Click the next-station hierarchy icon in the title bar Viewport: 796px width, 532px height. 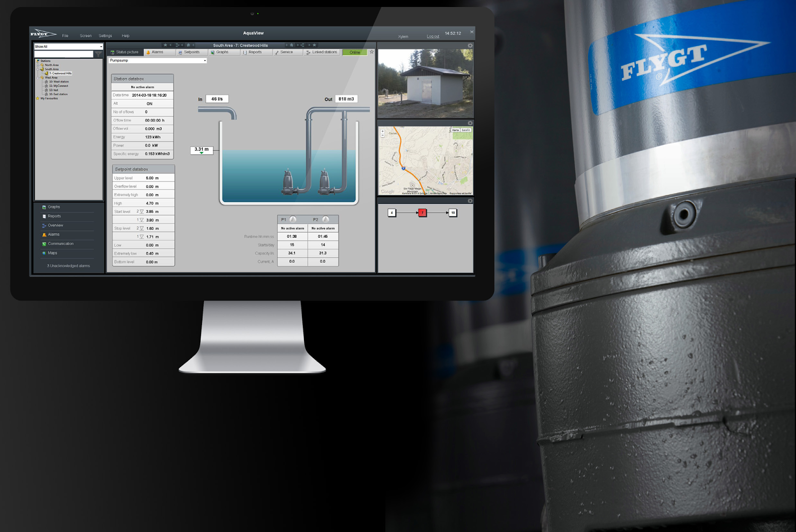tap(302, 45)
